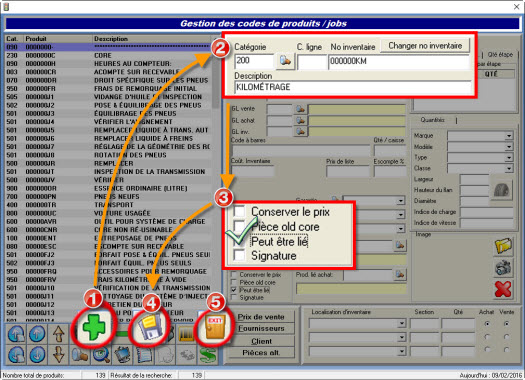The height and width of the screenshot is (380, 525).
Task: Select the Qté étape tab
Action: [x=500, y=55]
